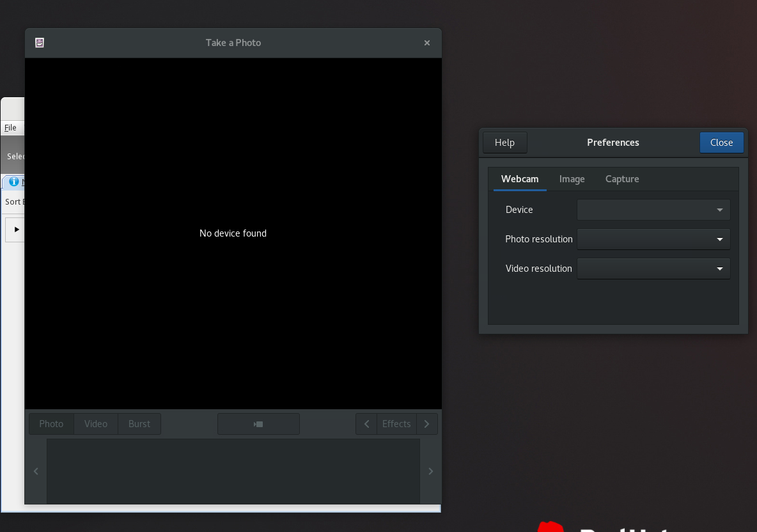The height and width of the screenshot is (532, 757).
Task: Click the app icon in Take a Photo titlebar
Action: (40, 43)
